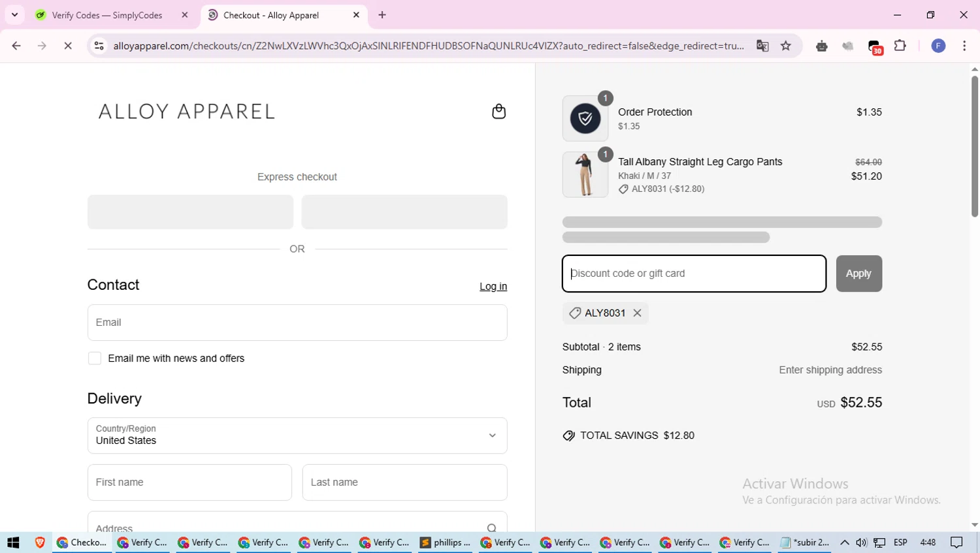Select the Checkout - Alloy Apparel tab
The width and height of the screenshot is (980, 553).
pyautogui.click(x=270, y=15)
